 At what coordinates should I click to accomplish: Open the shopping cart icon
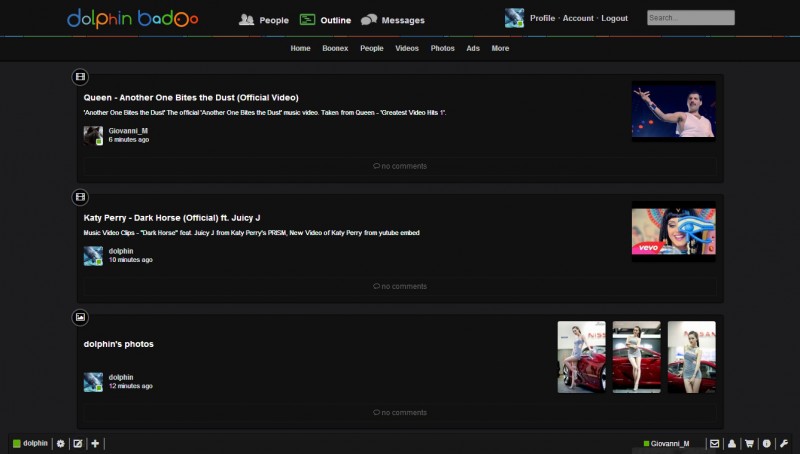pos(749,443)
